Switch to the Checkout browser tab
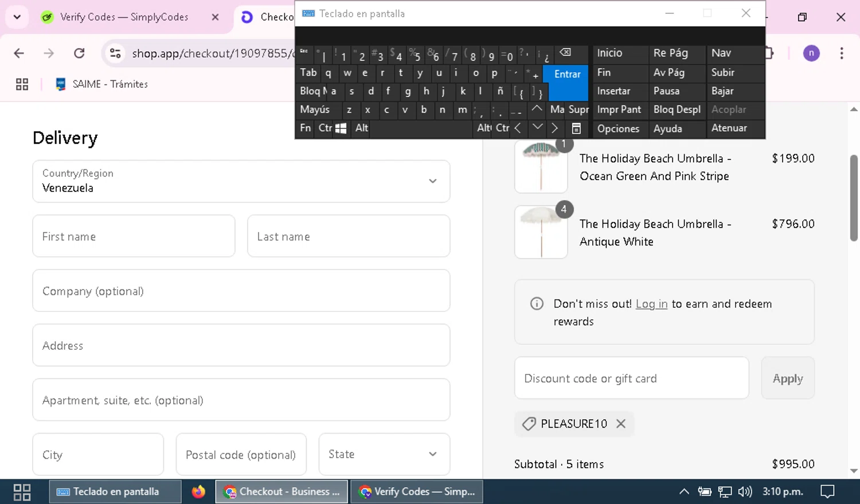860x504 pixels. click(266, 17)
